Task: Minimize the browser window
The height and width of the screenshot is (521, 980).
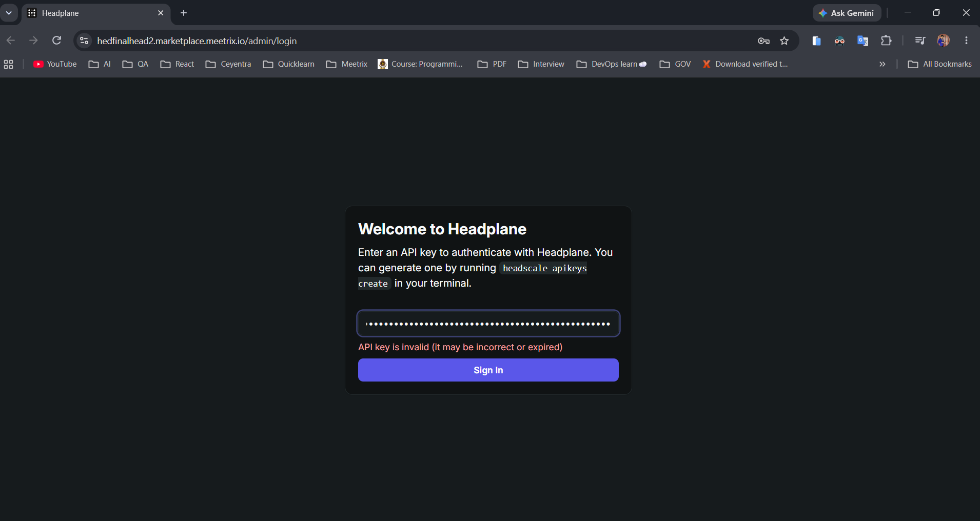Action: pyautogui.click(x=908, y=13)
